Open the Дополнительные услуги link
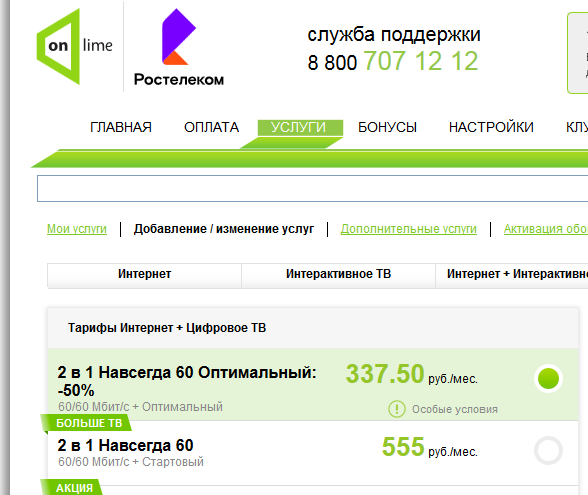The image size is (588, 495). 409,229
